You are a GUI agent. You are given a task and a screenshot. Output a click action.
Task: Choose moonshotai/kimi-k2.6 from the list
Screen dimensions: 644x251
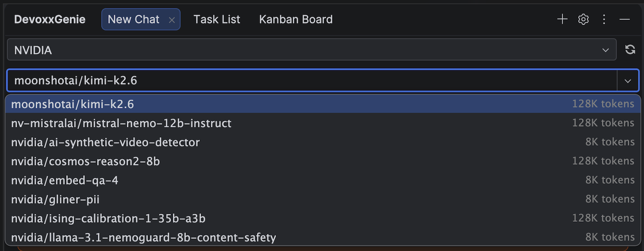[x=323, y=104]
